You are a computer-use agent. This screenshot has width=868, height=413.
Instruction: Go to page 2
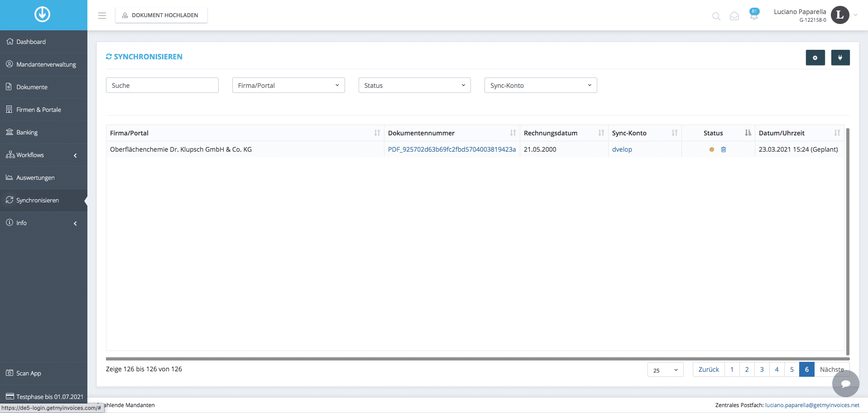(x=747, y=370)
